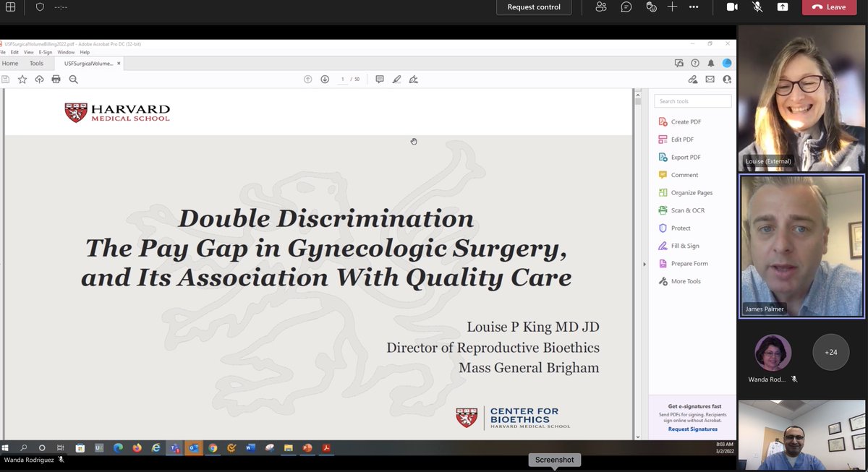Select the USFSurgicalVolume document tab
This screenshot has height=472, width=868.
point(88,64)
